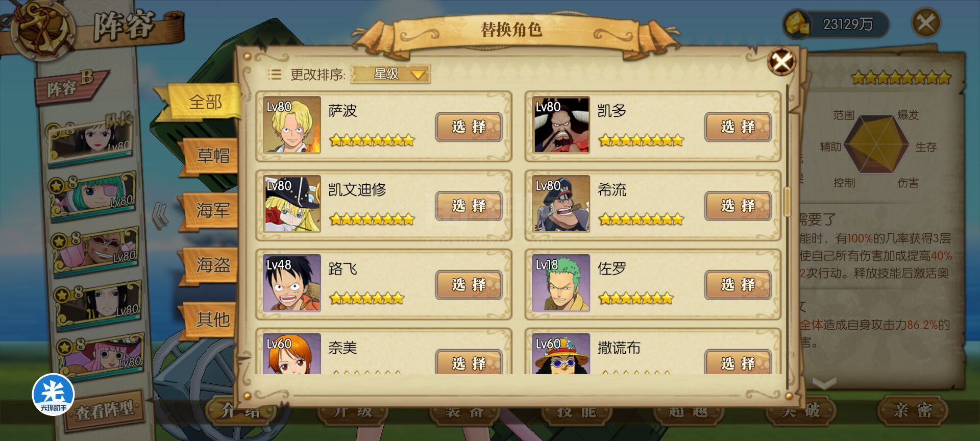The height and width of the screenshot is (441, 980).
Task: Close the 替换角色 dialog
Action: pos(781,62)
